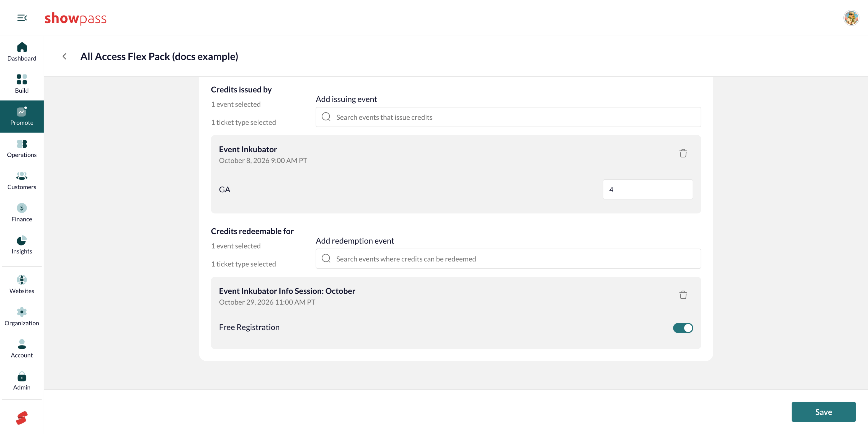This screenshot has width=868, height=434.
Task: Select the 'GA' ticket type label
Action: [224, 189]
